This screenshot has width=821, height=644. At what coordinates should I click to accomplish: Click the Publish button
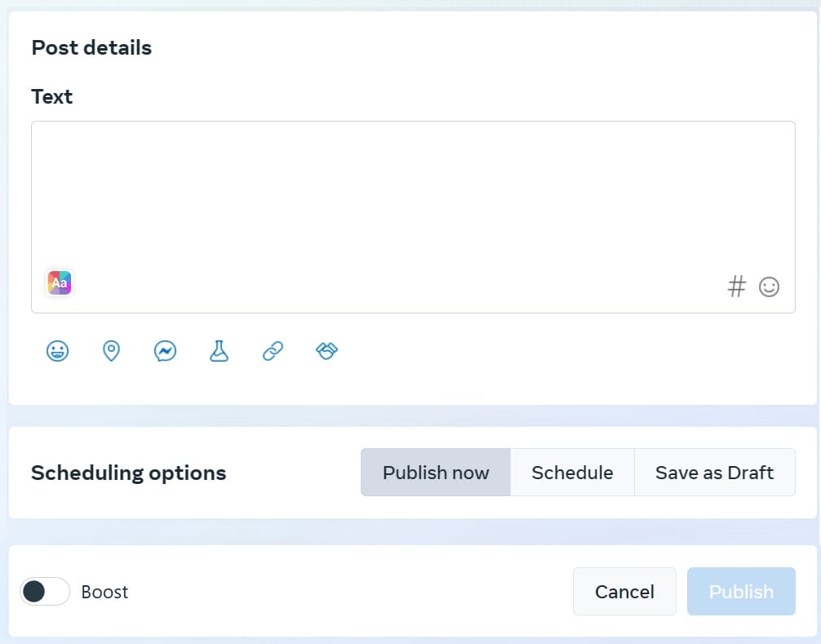click(741, 592)
